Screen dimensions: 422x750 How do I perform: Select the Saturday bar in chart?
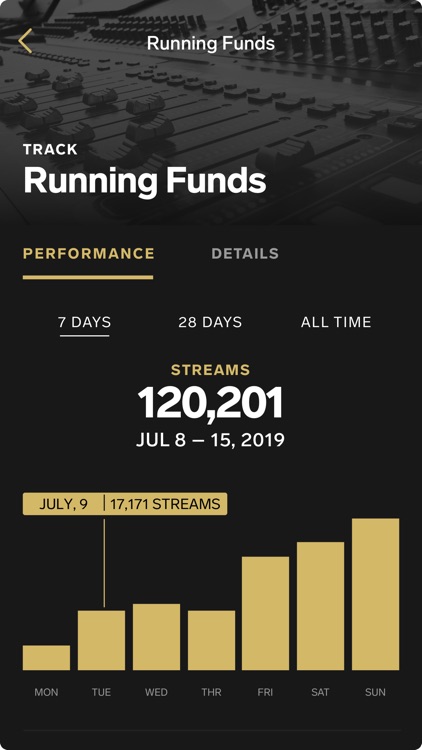321,606
